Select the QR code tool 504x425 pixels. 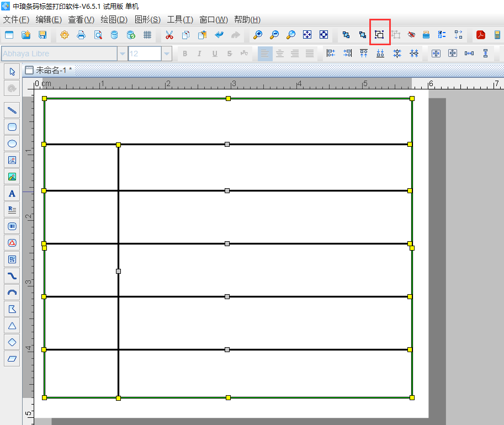point(12,259)
